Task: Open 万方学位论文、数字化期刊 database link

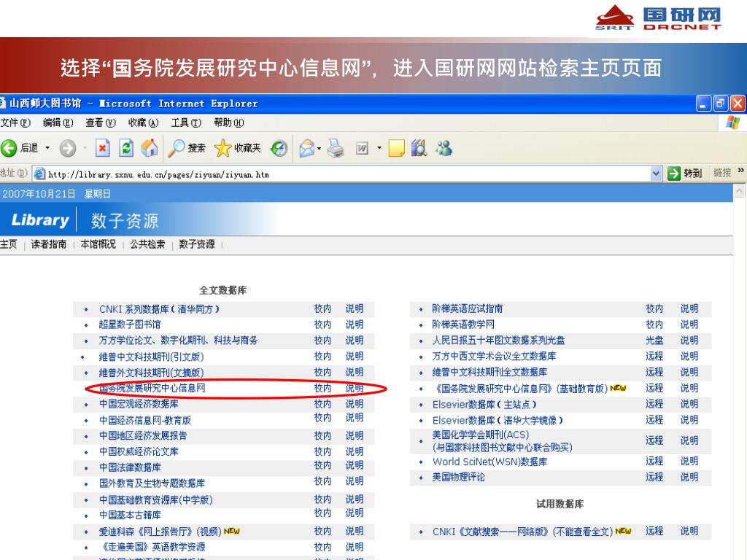Action: (x=178, y=341)
